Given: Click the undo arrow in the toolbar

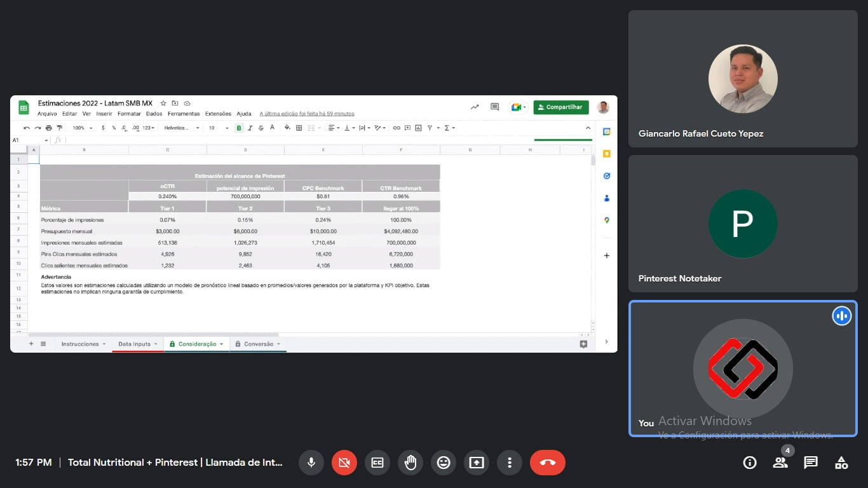Looking at the screenshot, I should [x=27, y=128].
